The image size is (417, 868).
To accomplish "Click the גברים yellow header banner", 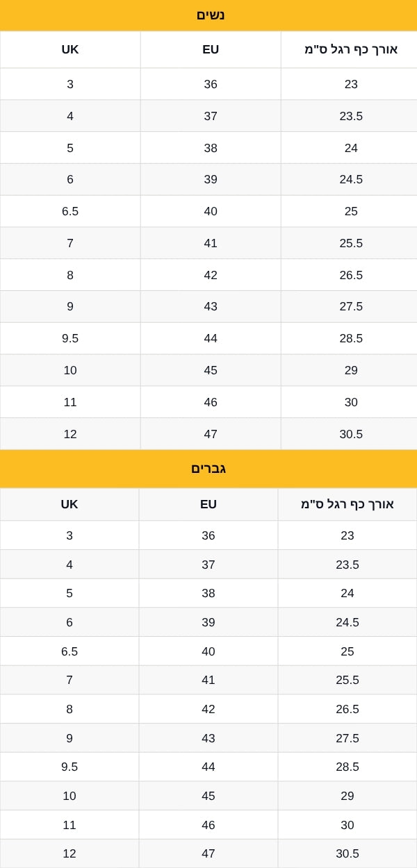I will tap(208, 469).
